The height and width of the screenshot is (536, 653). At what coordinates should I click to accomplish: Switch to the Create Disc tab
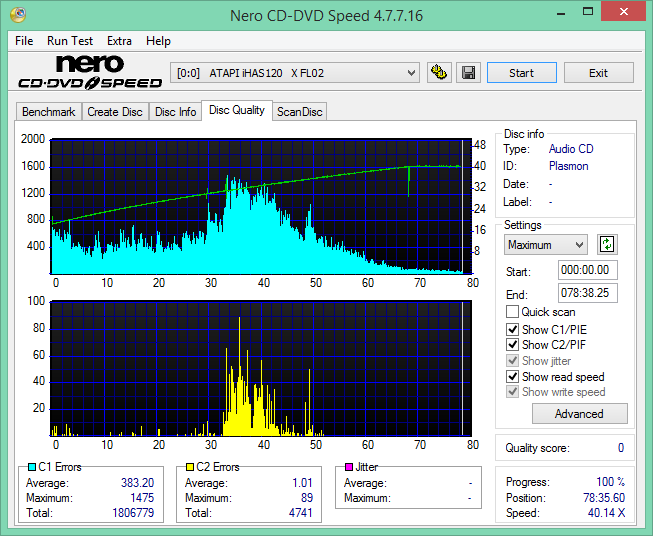[x=115, y=112]
